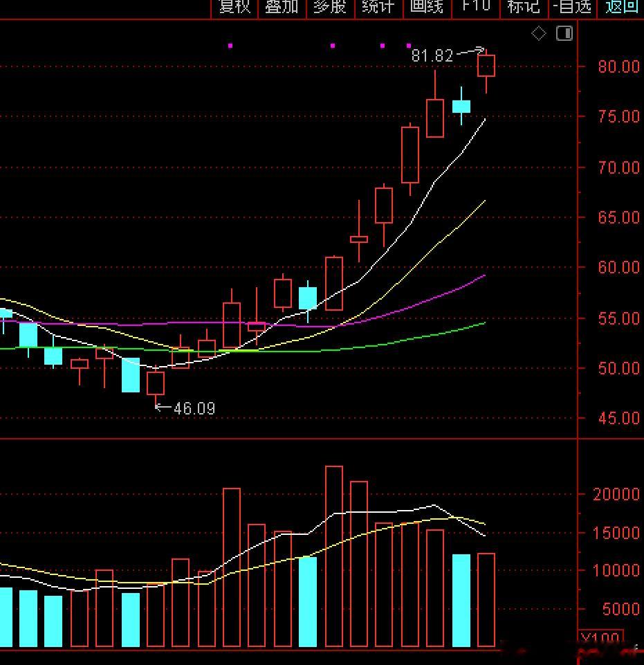Click the 75.00 price axis label
This screenshot has height=665, width=644.
pos(618,116)
